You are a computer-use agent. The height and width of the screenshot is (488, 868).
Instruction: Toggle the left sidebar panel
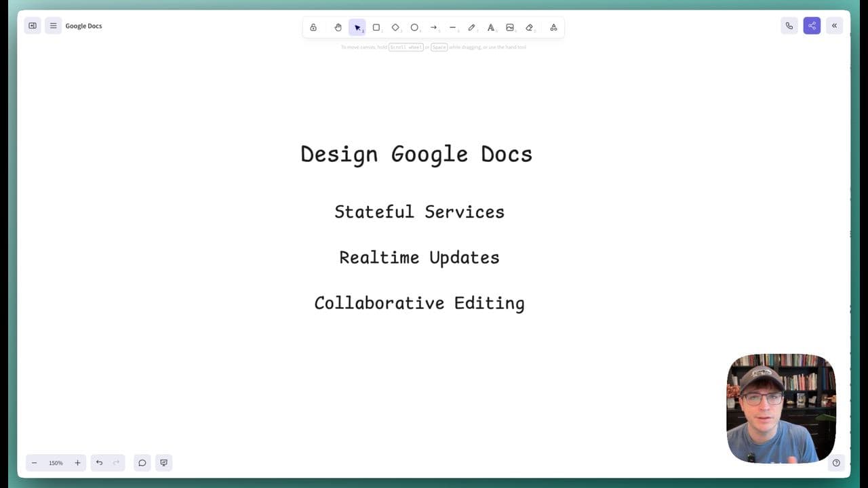pyautogui.click(x=32, y=26)
